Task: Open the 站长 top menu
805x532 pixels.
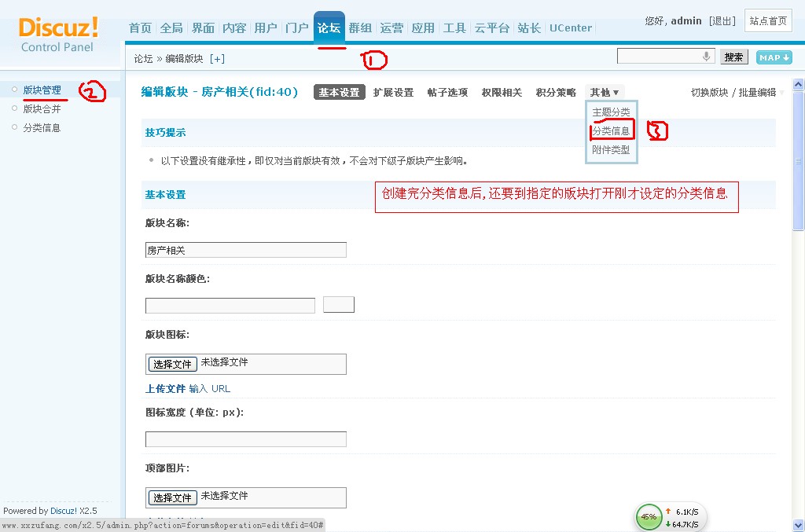Action: pyautogui.click(x=529, y=28)
